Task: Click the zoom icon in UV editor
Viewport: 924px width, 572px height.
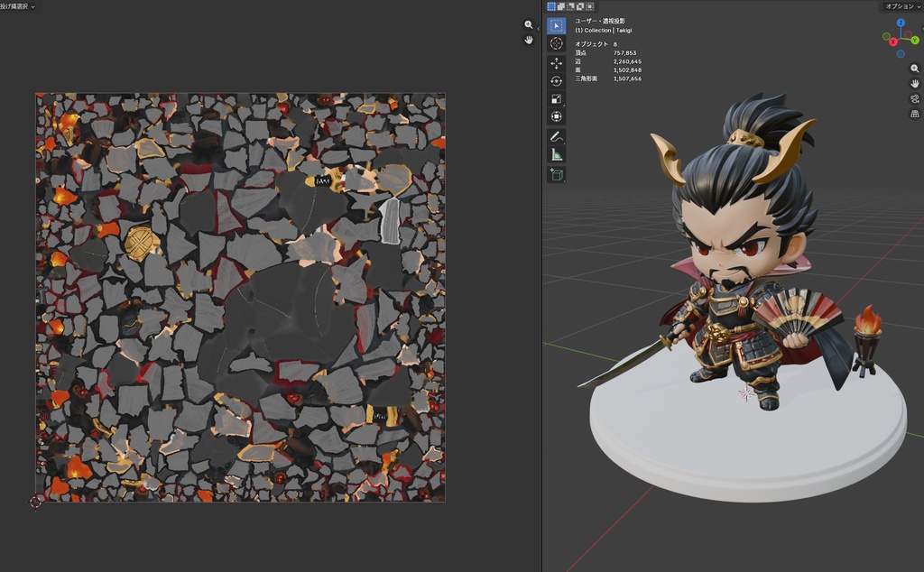Action: [x=529, y=24]
